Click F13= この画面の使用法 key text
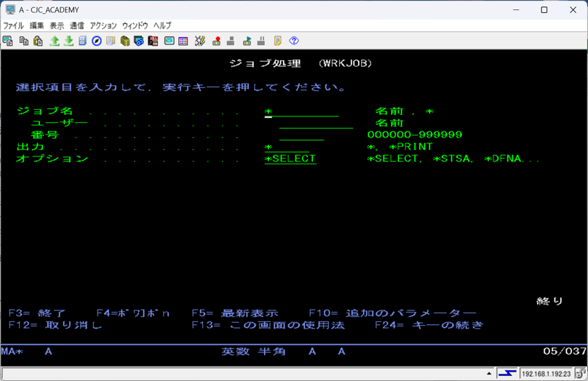The width and height of the screenshot is (588, 381). [268, 325]
